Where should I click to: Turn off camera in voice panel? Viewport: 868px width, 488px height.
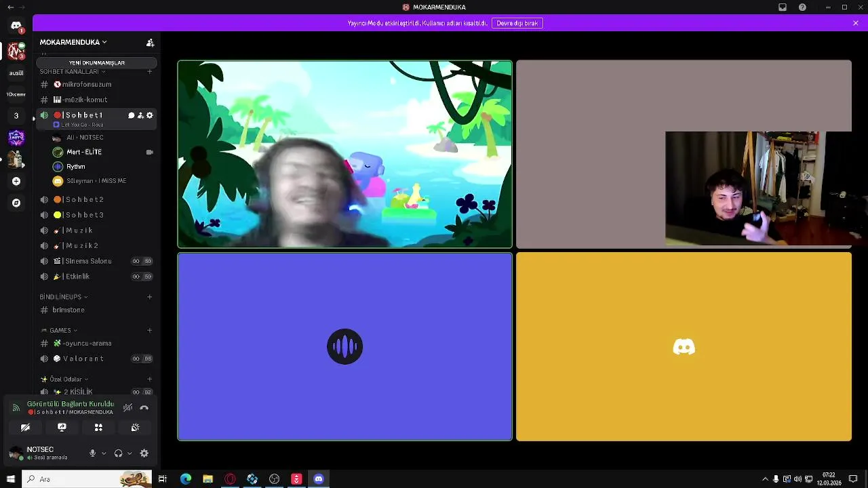(25, 428)
